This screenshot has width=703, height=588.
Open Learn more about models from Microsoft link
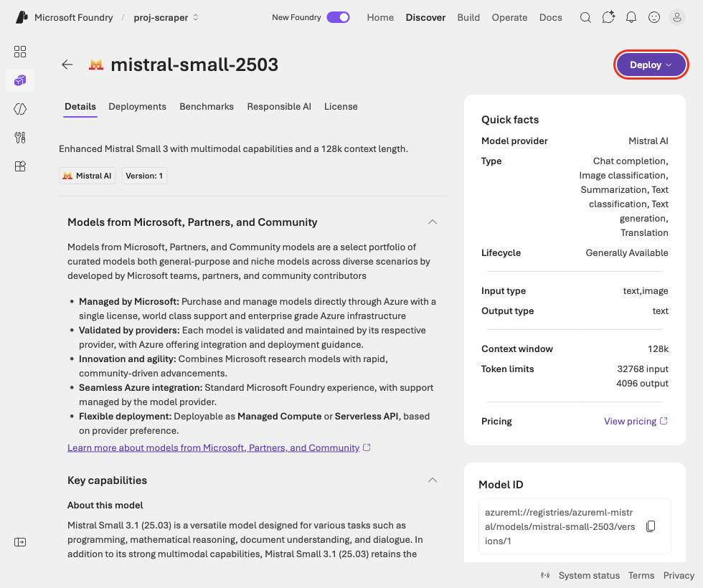219,447
